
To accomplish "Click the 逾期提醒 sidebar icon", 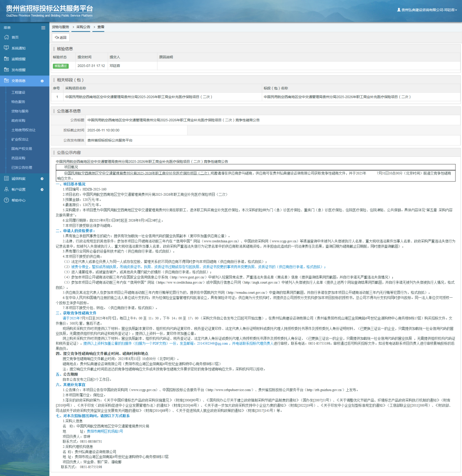I will pyautogui.click(x=6, y=59).
